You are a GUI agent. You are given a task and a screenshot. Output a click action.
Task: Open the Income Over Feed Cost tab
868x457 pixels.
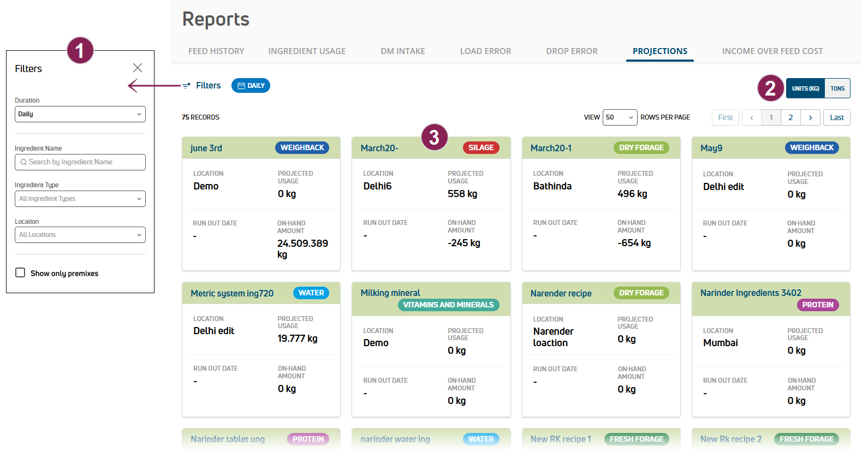click(x=772, y=51)
